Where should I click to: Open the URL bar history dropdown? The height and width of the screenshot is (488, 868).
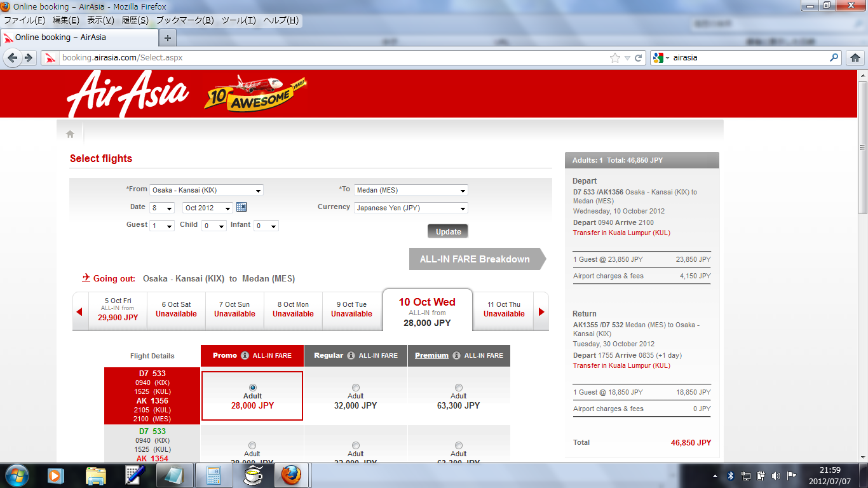(627, 58)
